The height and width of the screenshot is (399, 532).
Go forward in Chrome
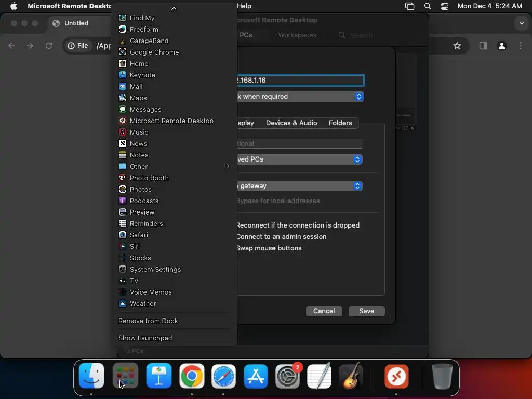pyautogui.click(x=30, y=46)
